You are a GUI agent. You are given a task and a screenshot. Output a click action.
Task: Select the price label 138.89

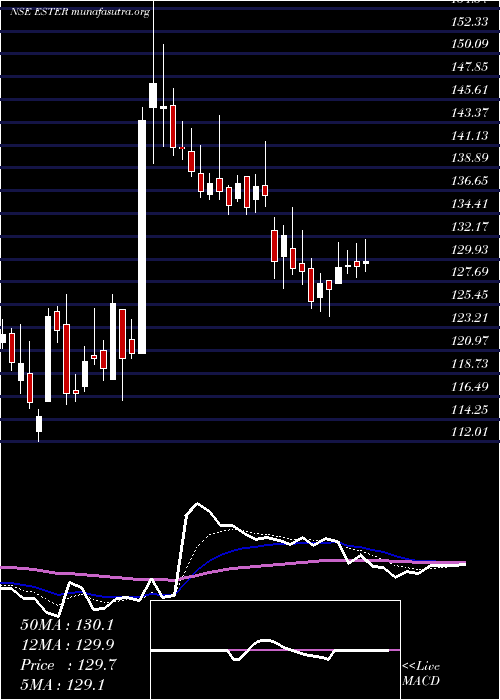click(x=469, y=158)
